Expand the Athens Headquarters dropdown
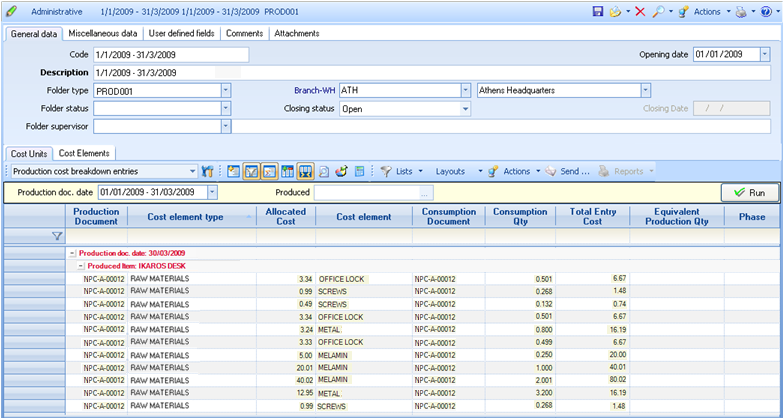This screenshot has width=783, height=420. [645, 90]
